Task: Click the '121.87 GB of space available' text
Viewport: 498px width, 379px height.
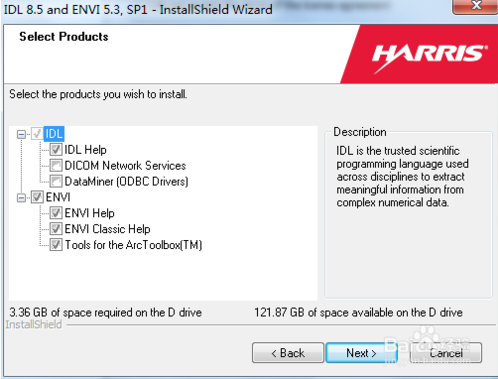Action: click(358, 313)
